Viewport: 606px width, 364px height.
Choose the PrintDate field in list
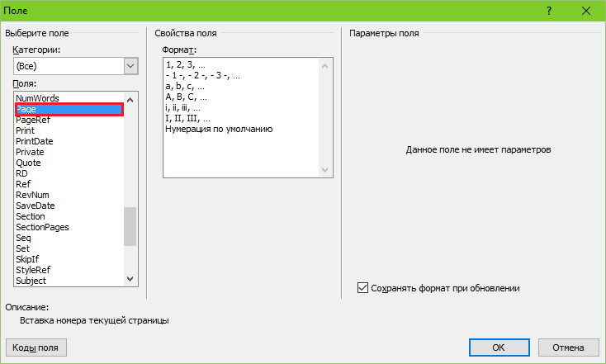click(35, 141)
